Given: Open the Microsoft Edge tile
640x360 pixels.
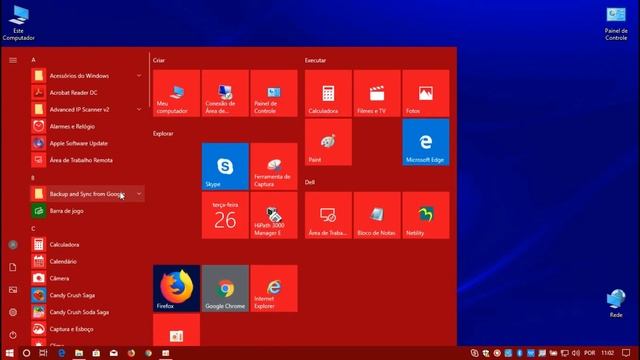Looking at the screenshot, I should (426, 142).
